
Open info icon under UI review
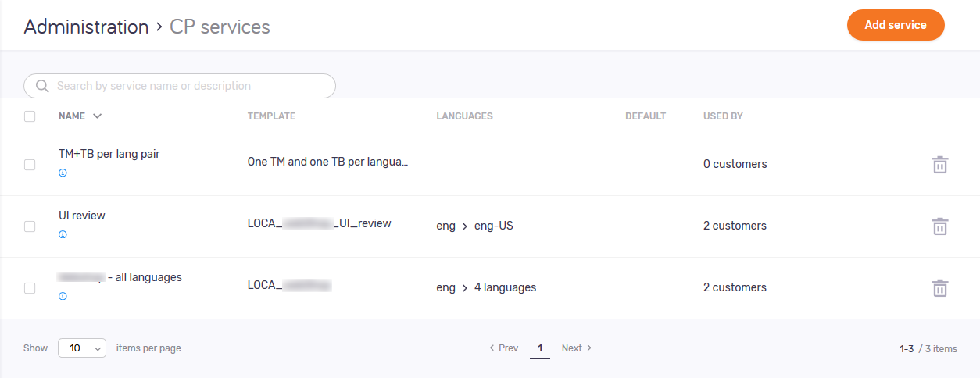coord(63,234)
